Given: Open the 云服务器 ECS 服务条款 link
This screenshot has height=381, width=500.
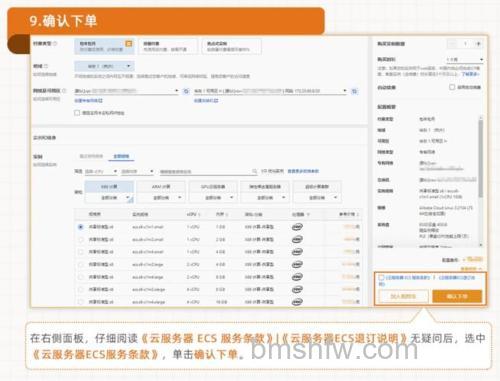Looking at the screenshot, I should [407, 277].
